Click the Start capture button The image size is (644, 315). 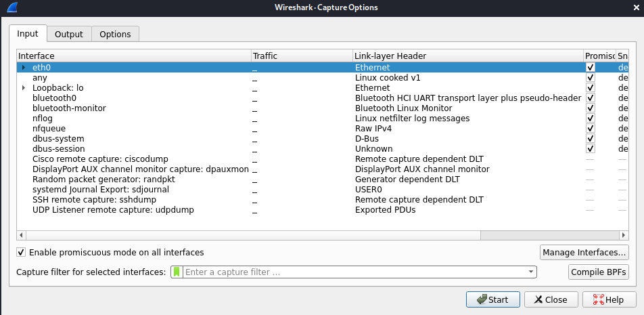[493, 299]
